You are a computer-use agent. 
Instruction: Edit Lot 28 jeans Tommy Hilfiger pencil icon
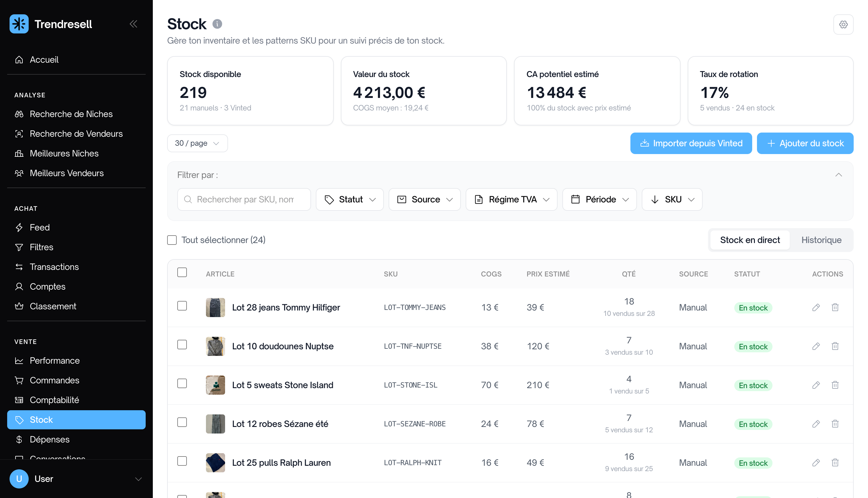(x=816, y=307)
